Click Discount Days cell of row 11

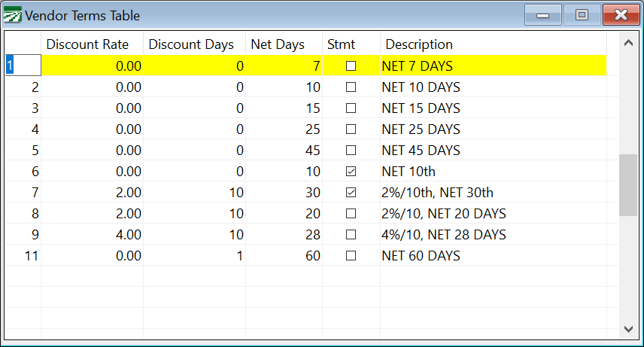[194, 255]
